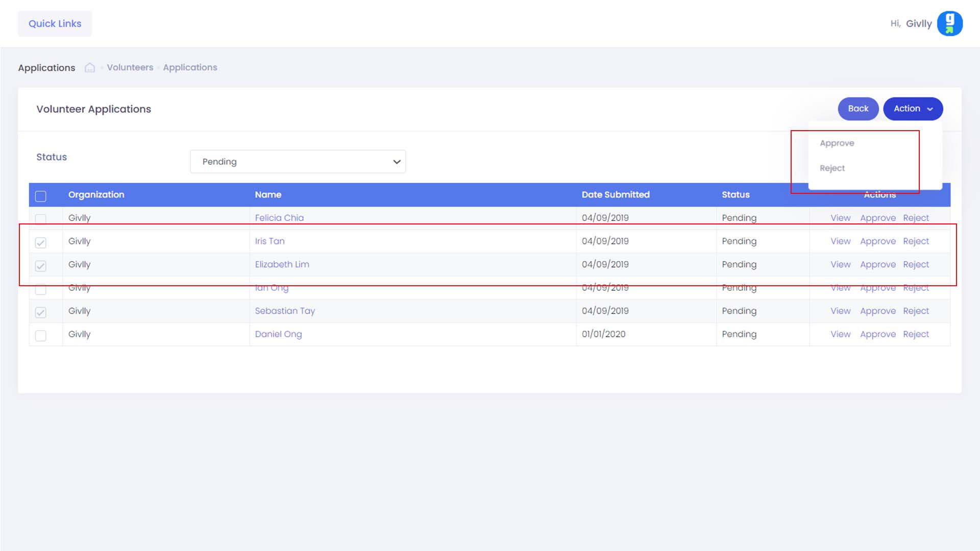Toggle the select-all header checkbox

pos(41,196)
